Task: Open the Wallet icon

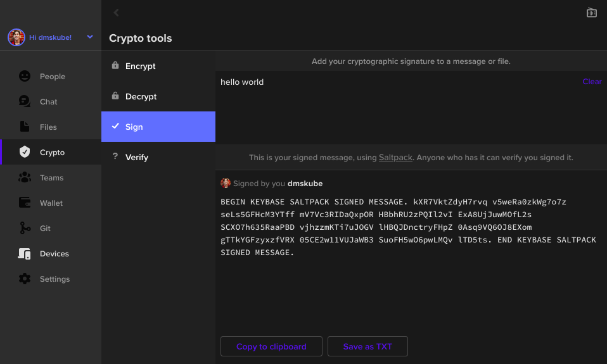Action: [24, 203]
